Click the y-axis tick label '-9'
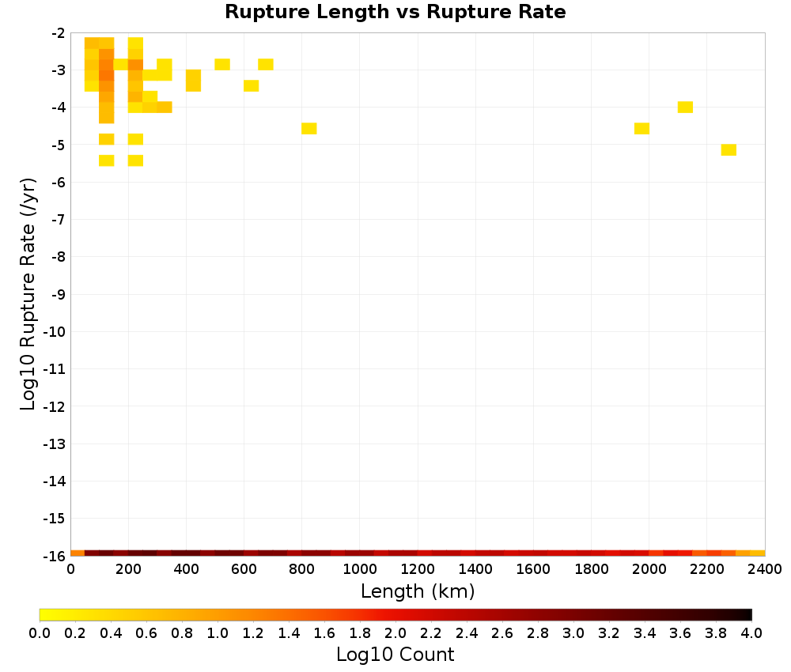791x672 pixels. [58, 294]
